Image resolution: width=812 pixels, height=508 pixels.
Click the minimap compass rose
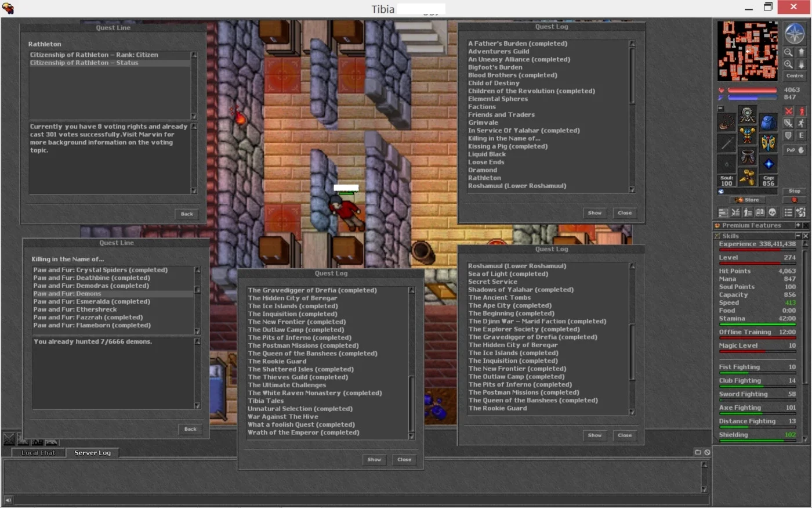pyautogui.click(x=794, y=33)
